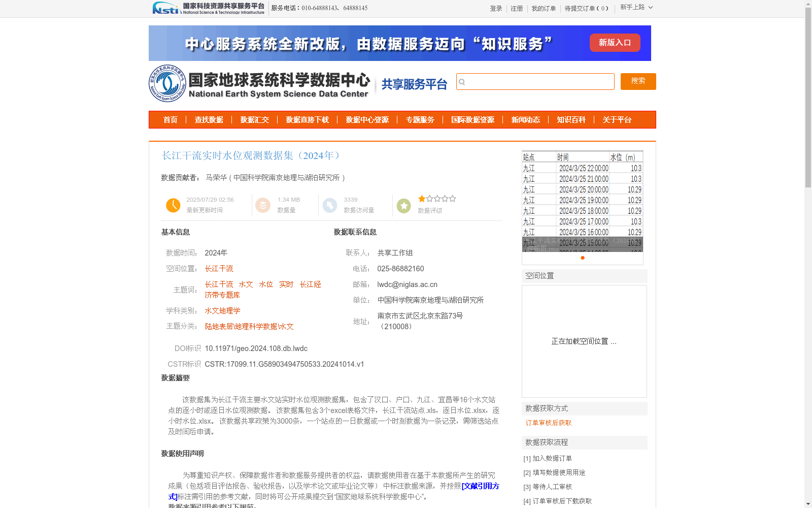This screenshot has height=508, width=812.
Task: Switch to the 首页 navigation item
Action: coord(171,120)
